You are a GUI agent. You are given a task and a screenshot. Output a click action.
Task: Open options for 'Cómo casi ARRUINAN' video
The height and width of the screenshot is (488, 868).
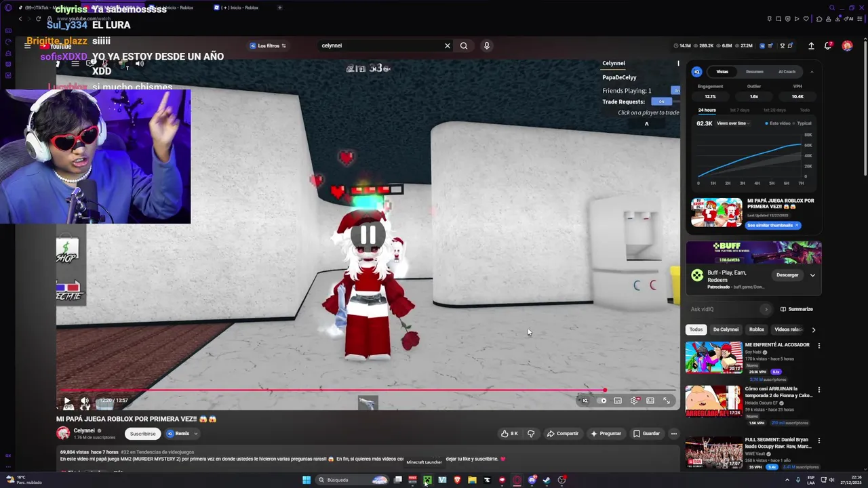pyautogui.click(x=818, y=390)
